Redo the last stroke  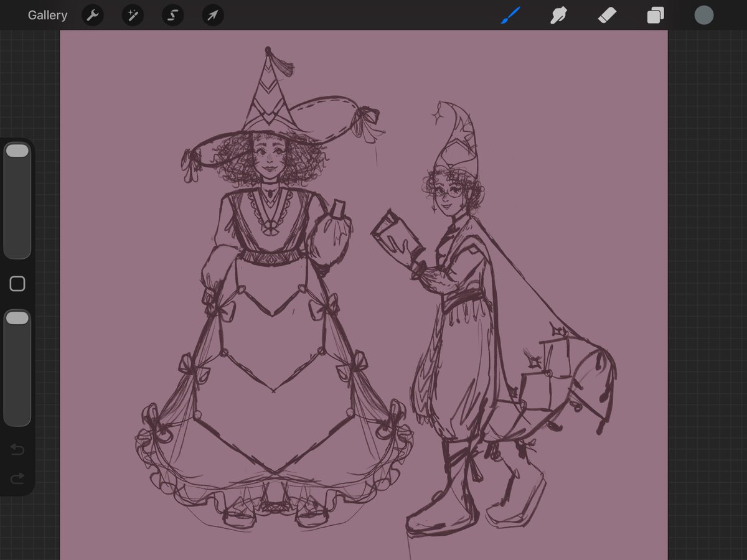17,478
